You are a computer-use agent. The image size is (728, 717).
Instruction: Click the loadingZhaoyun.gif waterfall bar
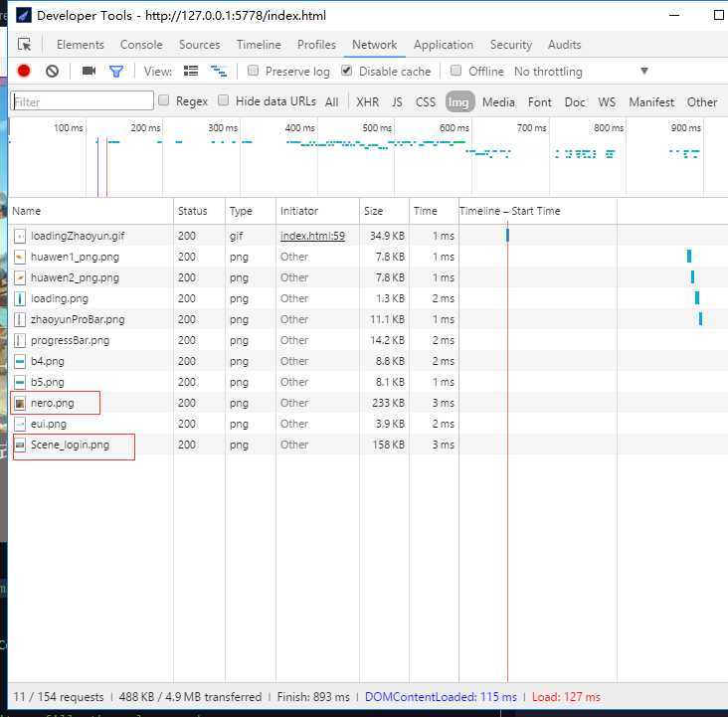(x=507, y=236)
